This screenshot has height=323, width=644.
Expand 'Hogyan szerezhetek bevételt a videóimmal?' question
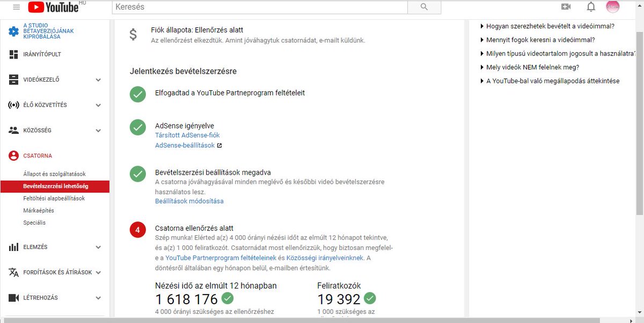click(x=547, y=26)
